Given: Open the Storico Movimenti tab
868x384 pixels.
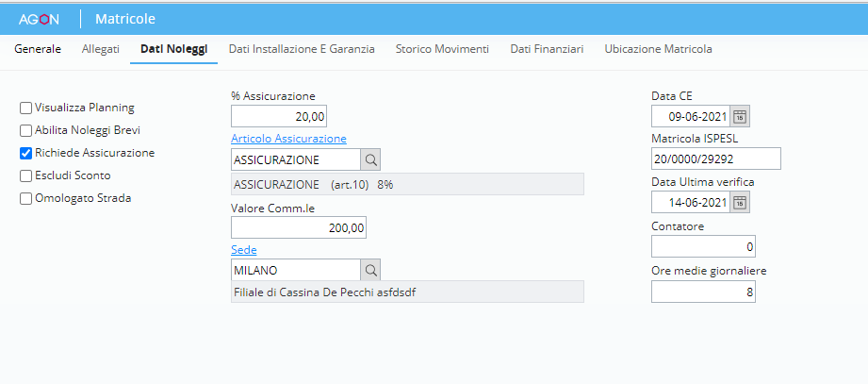Looking at the screenshot, I should (x=442, y=48).
